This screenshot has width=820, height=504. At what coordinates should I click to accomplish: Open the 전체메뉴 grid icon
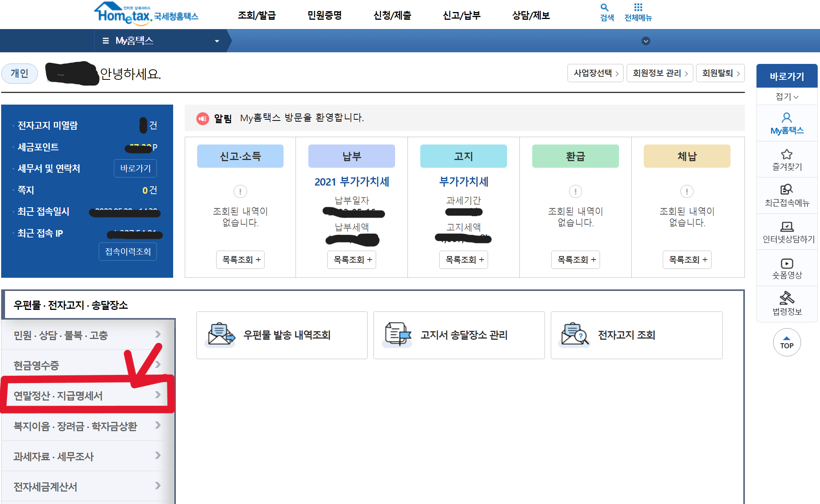click(x=638, y=7)
